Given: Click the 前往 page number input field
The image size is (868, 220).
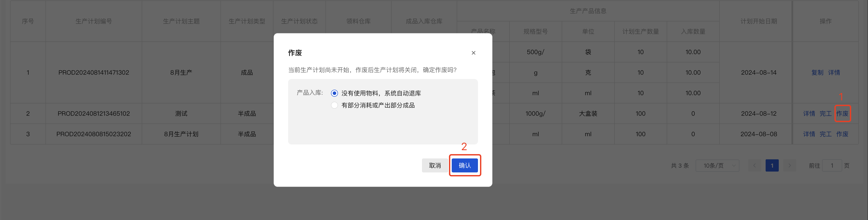Looking at the screenshot, I should point(832,165).
